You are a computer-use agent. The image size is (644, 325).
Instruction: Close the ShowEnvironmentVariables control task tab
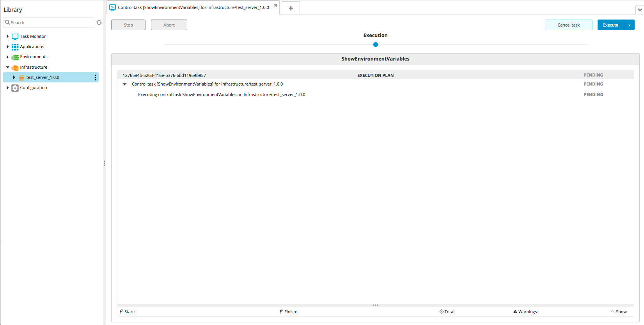(275, 5)
